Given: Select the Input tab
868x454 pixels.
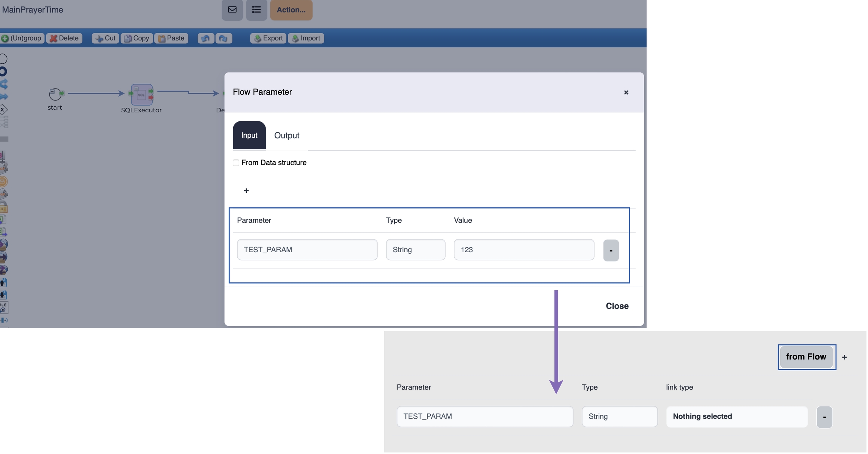Looking at the screenshot, I should point(249,136).
